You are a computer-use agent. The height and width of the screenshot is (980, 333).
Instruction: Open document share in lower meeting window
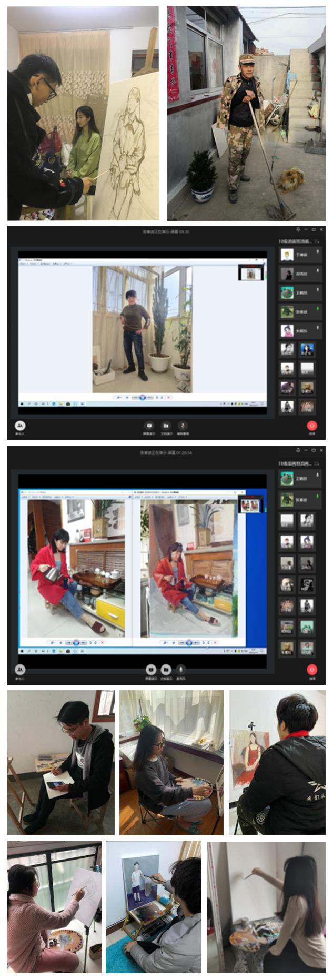coord(166,669)
